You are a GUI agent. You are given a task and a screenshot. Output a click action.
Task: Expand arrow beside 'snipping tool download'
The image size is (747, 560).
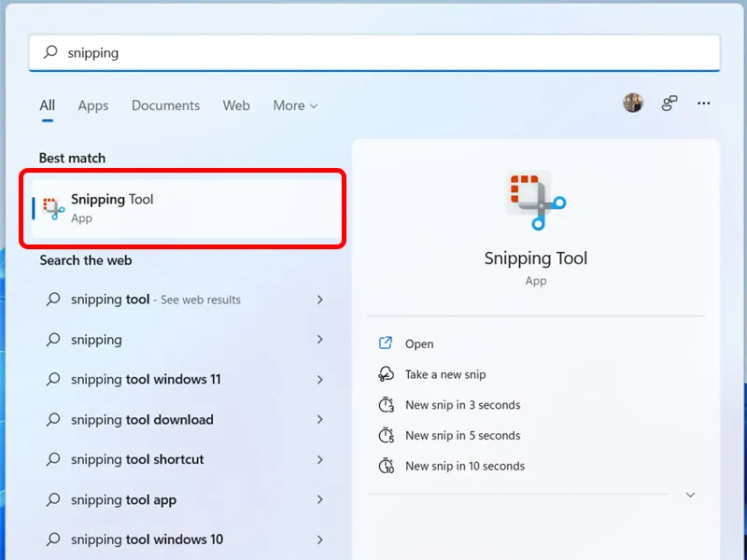(320, 419)
